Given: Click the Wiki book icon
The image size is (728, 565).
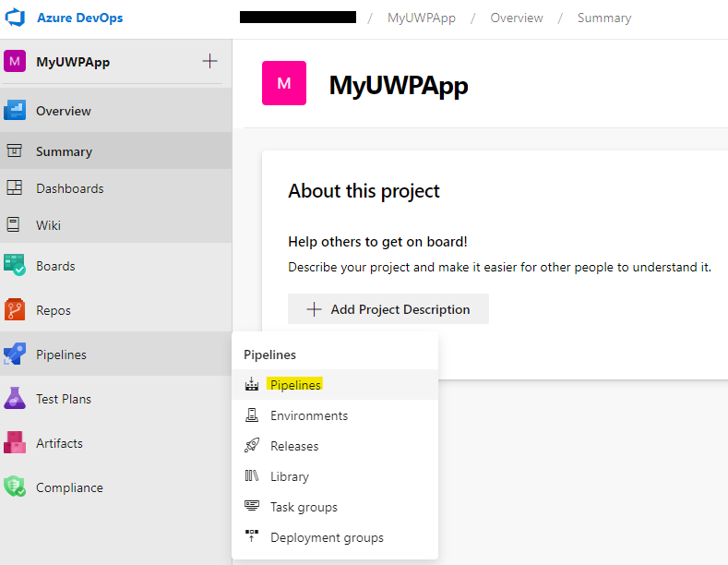Looking at the screenshot, I should coord(14,224).
